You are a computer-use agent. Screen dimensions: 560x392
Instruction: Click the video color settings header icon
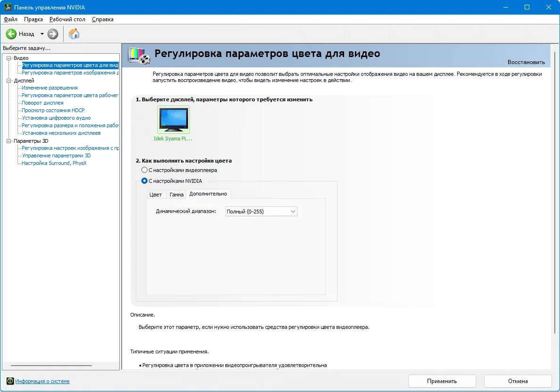[139, 56]
